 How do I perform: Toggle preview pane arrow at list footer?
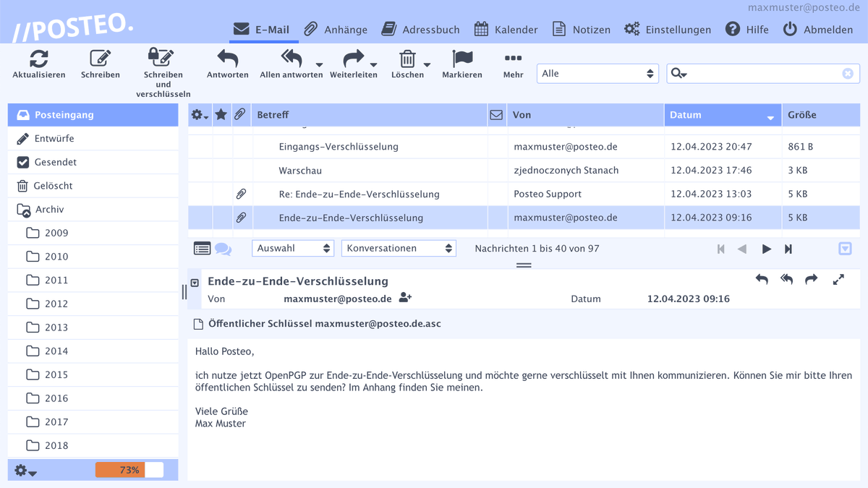pyautogui.click(x=845, y=249)
